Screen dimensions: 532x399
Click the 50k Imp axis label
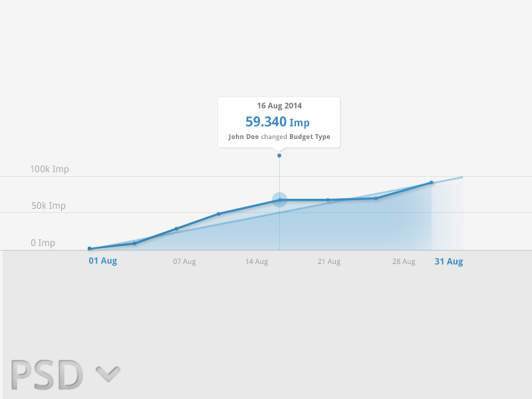(x=49, y=205)
